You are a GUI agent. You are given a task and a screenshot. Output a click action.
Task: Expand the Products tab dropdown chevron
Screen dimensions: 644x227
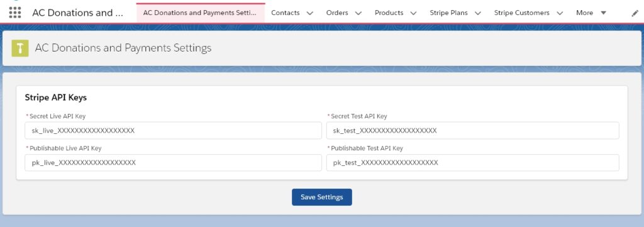click(414, 13)
